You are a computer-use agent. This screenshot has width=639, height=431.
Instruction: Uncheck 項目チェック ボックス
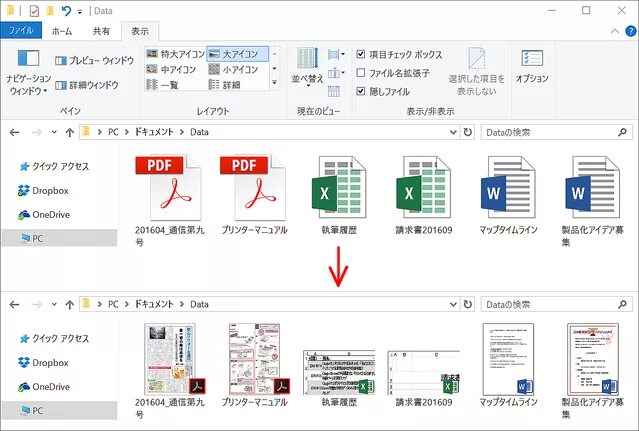pyautogui.click(x=360, y=54)
